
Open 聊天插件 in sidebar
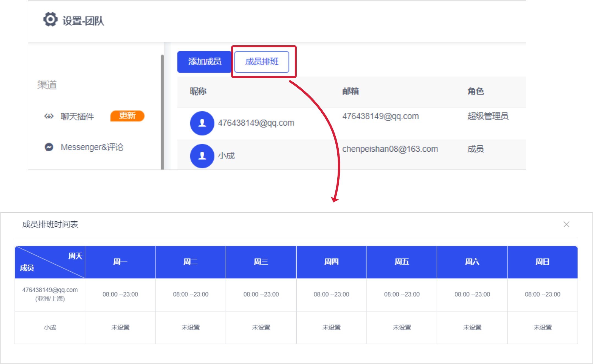(x=77, y=116)
